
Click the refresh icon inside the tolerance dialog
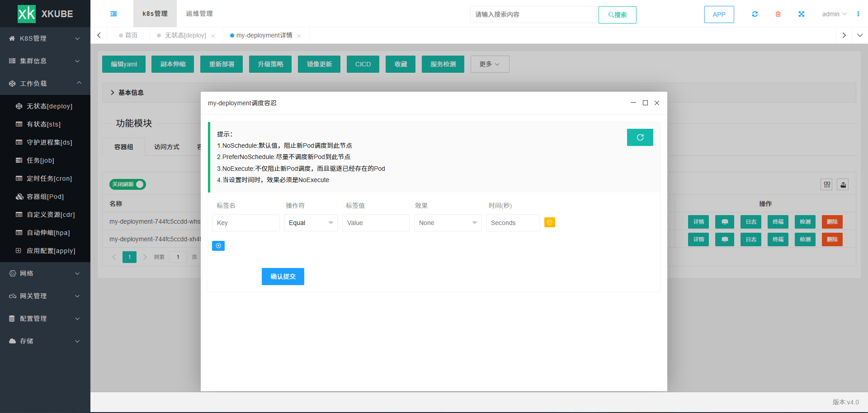pyautogui.click(x=640, y=137)
